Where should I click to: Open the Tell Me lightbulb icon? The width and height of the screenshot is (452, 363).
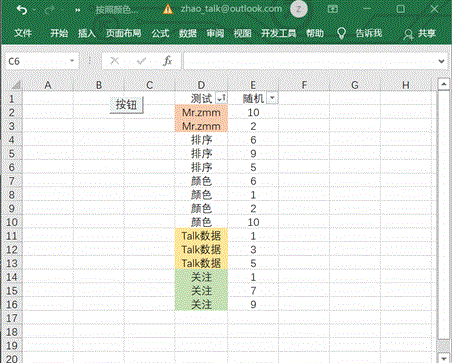coord(341,33)
